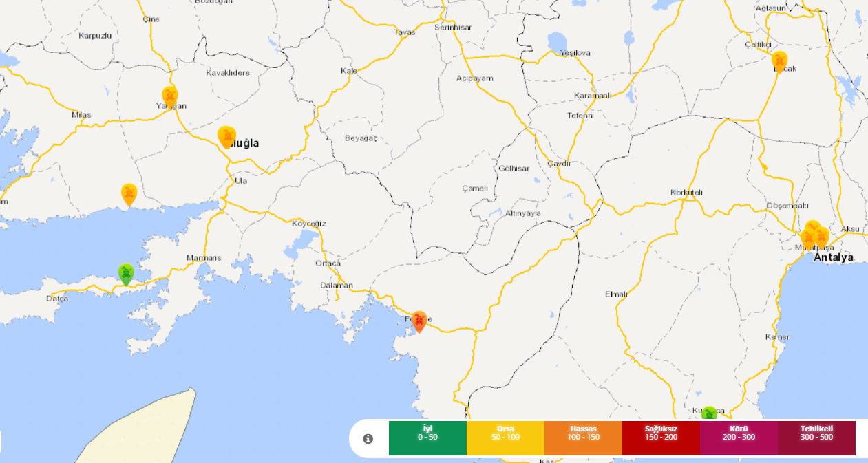Screen dimensions: 868x463
Task: Choose the orange Hassas 100 - 150 swatch
Action: click(x=583, y=438)
